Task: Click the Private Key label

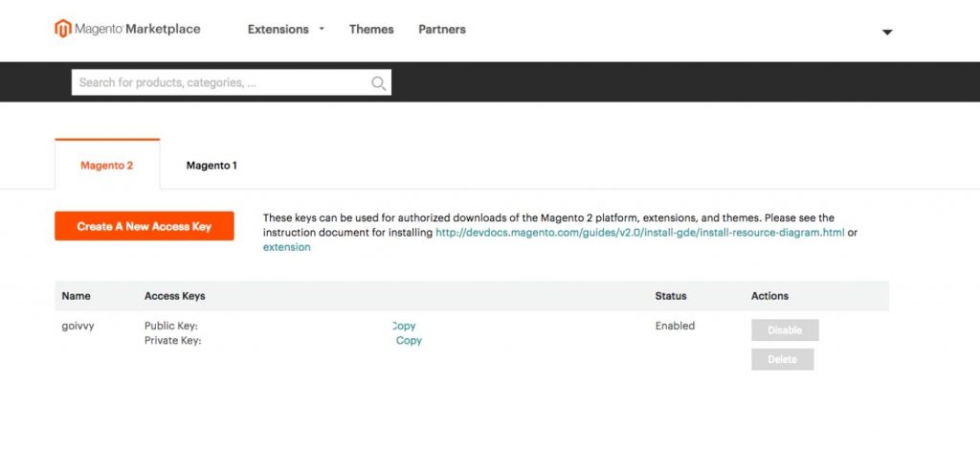Action: 172,341
